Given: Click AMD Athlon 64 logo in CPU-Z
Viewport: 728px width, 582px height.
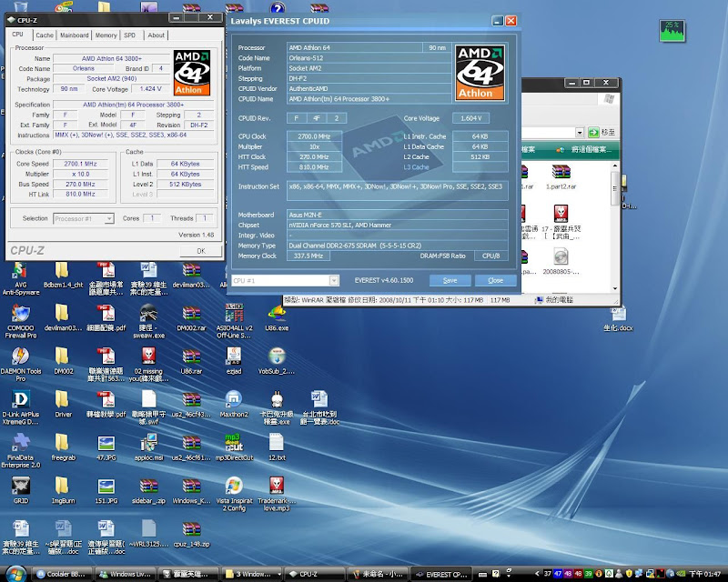Looking at the screenshot, I should 192,73.
